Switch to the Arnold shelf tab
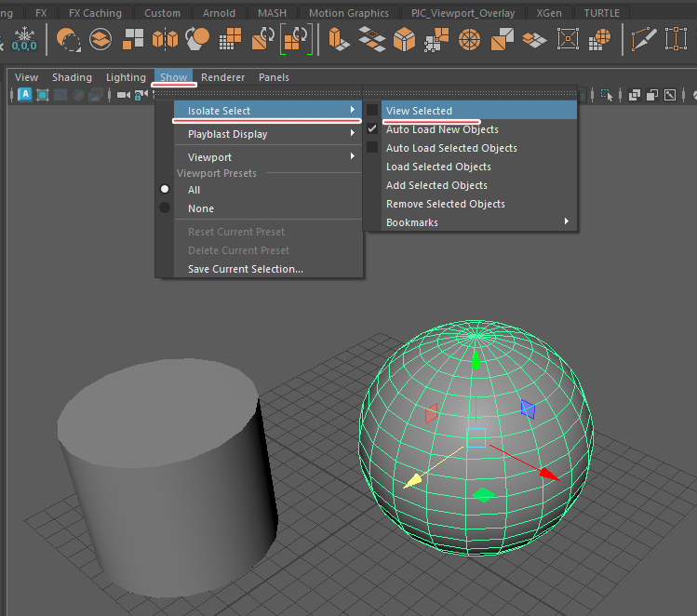This screenshot has width=697, height=616. tap(219, 13)
